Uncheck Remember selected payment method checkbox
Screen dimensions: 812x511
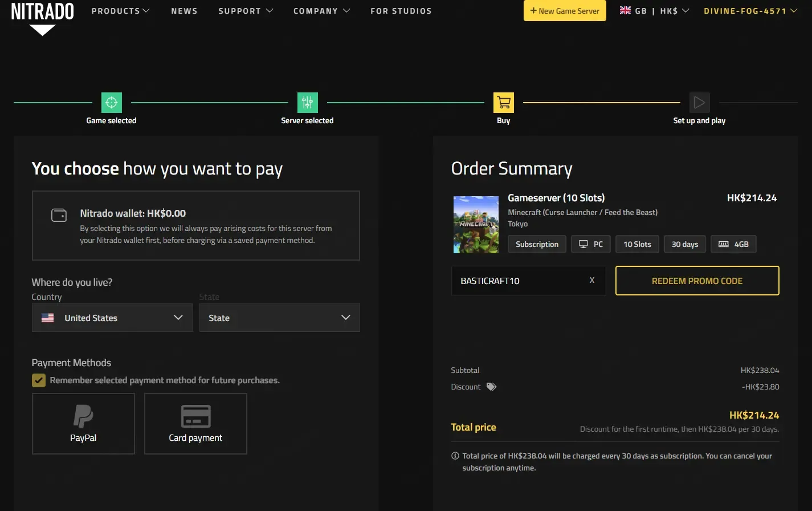click(x=39, y=380)
